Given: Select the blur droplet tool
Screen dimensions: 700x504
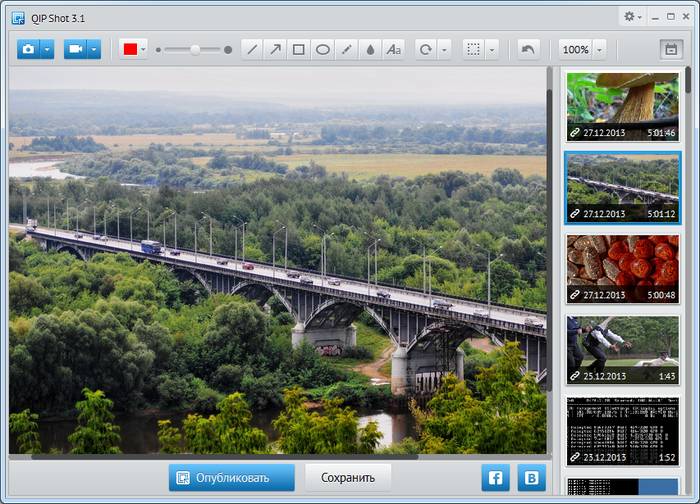Looking at the screenshot, I should click(370, 49).
